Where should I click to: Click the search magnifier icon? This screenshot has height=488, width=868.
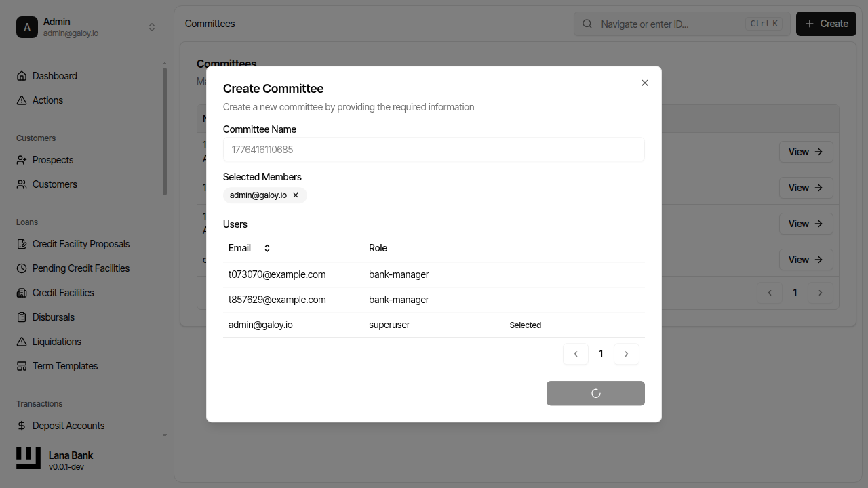pyautogui.click(x=587, y=24)
